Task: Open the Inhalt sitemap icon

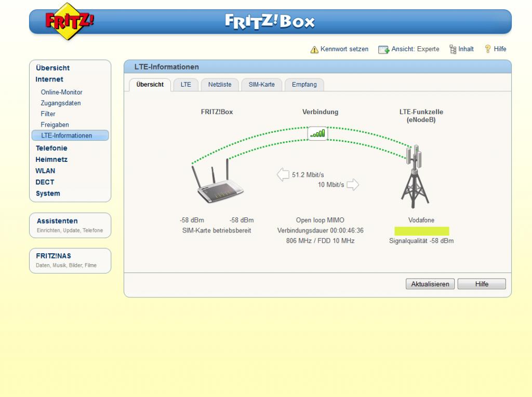Action: click(x=452, y=49)
